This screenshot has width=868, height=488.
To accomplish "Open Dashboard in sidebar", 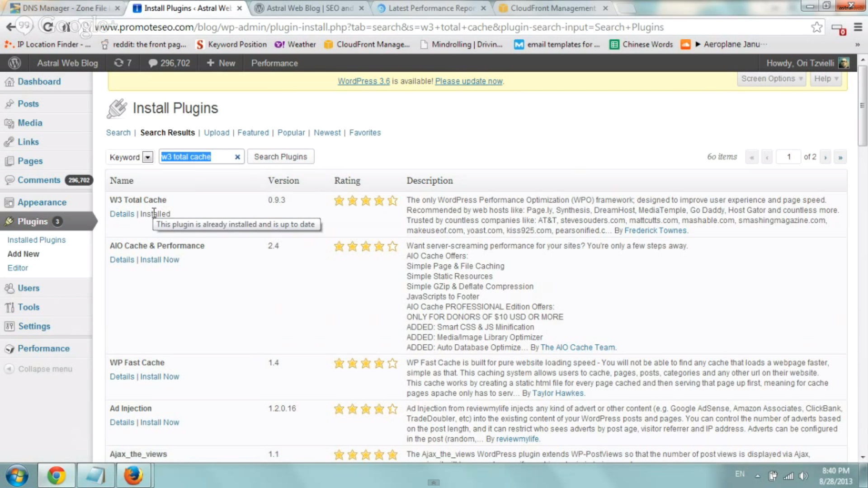I will pos(39,81).
